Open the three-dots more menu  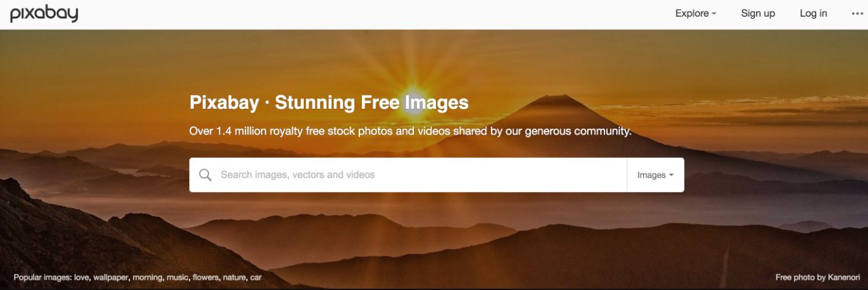[857, 13]
